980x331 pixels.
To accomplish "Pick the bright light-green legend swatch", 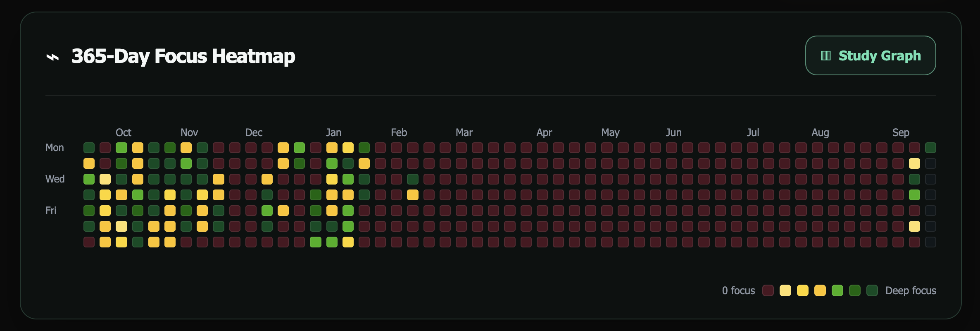I will click(837, 290).
